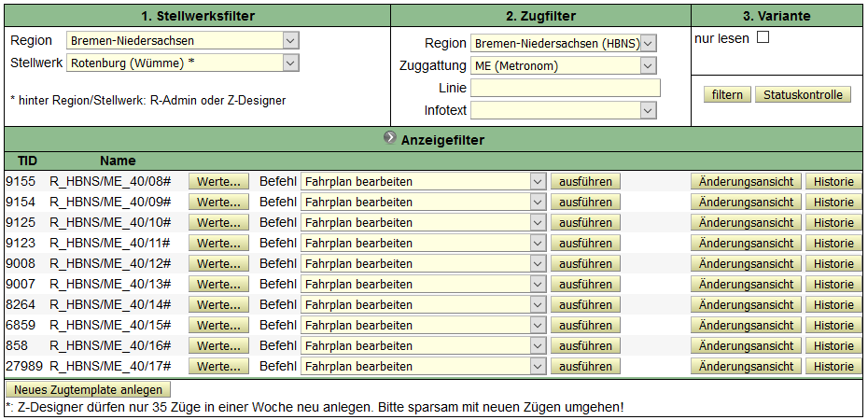868x420 pixels.
Task: Click the Statuskontrolle button
Action: pos(803,95)
